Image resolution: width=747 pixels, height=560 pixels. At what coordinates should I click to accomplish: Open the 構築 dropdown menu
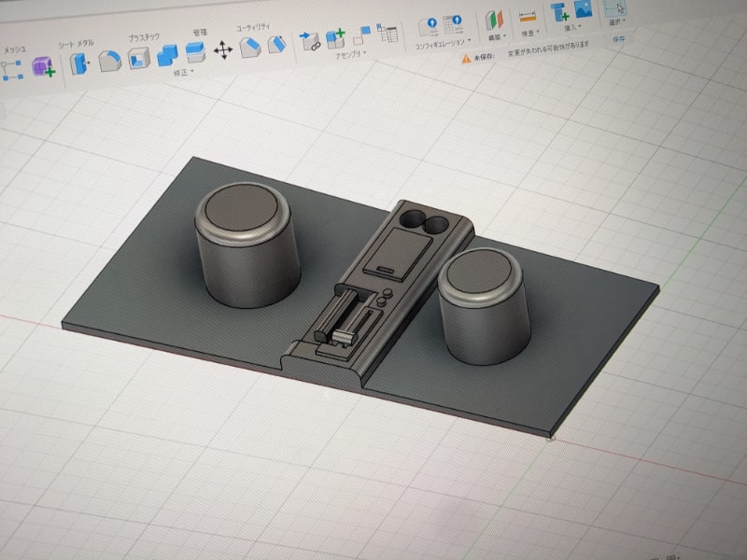497,36
